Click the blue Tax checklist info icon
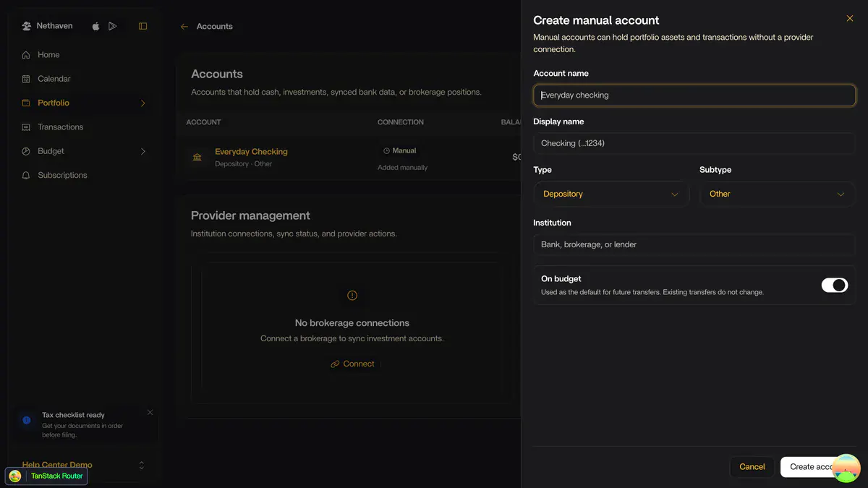Viewport: 868px width, 488px height. point(27,420)
